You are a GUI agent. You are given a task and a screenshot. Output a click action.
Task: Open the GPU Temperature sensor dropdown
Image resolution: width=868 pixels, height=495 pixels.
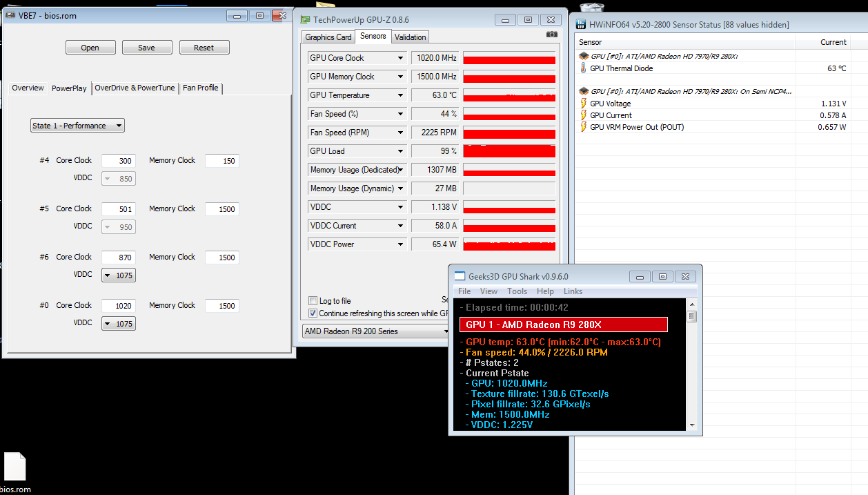pyautogui.click(x=400, y=95)
